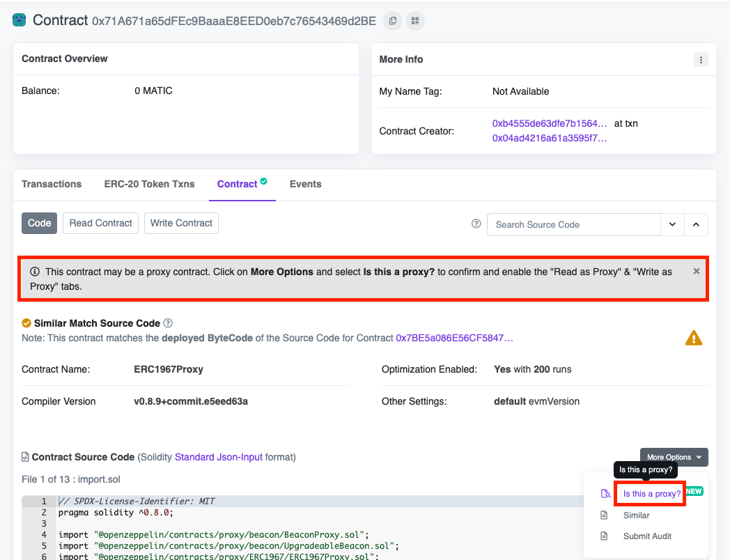Copy the contract address with the copy icon

392,21
